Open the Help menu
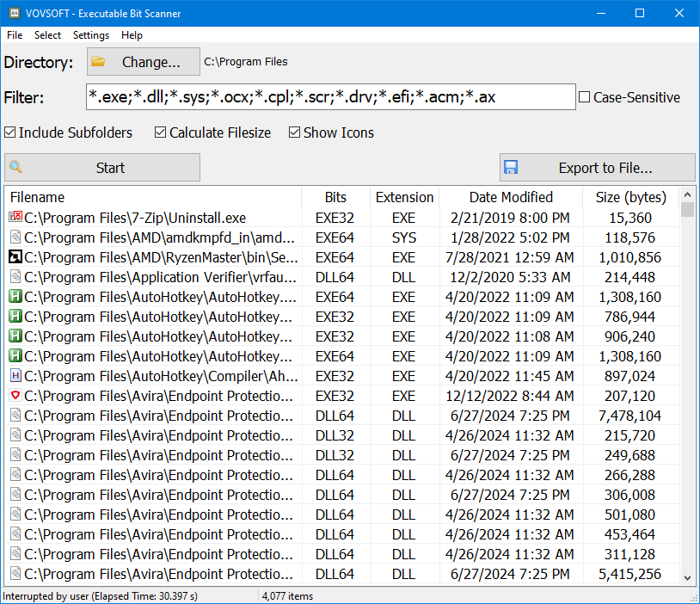Image resolution: width=700 pixels, height=604 pixels. pos(132,34)
